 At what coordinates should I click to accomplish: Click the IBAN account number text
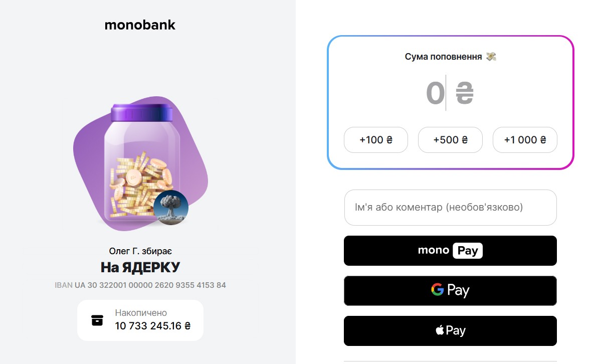coord(150,285)
